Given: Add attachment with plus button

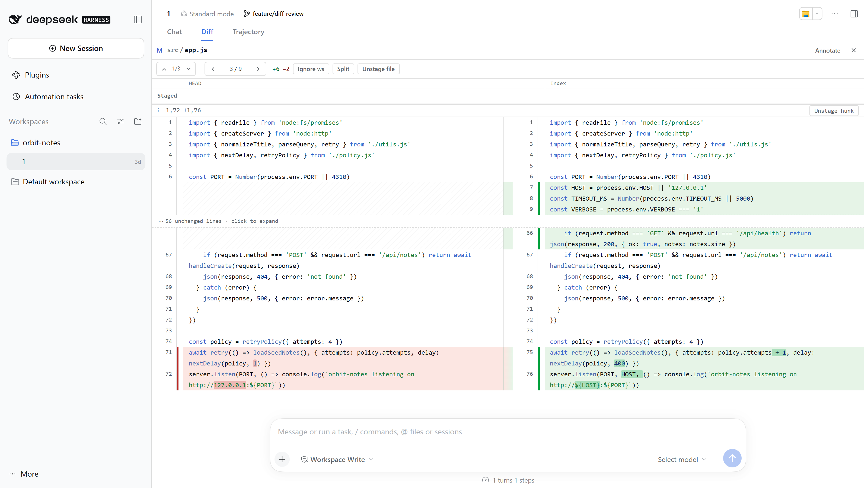Looking at the screenshot, I should pos(282,459).
